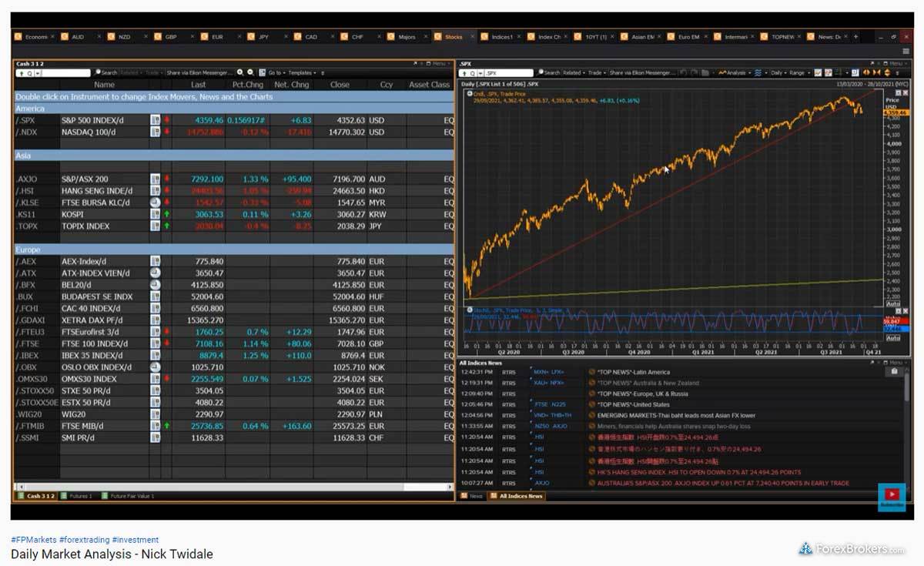
Task: Click Share via Eikon Messenger in Cash panel
Action: (x=198, y=72)
